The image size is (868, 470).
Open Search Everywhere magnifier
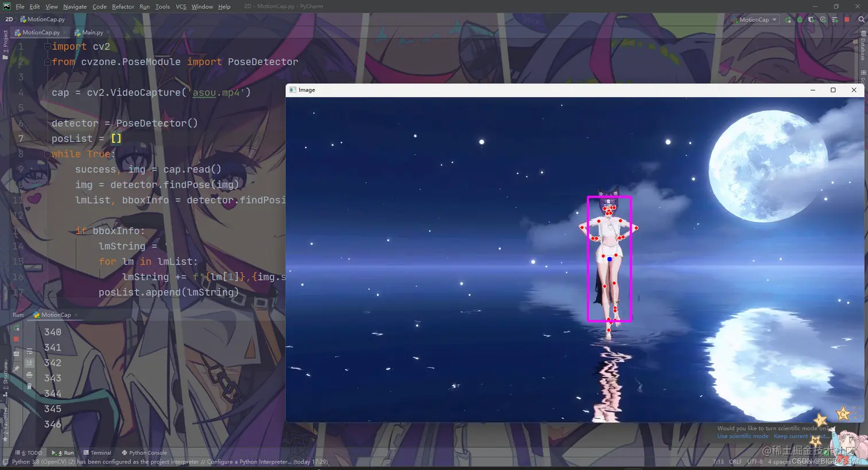861,20
